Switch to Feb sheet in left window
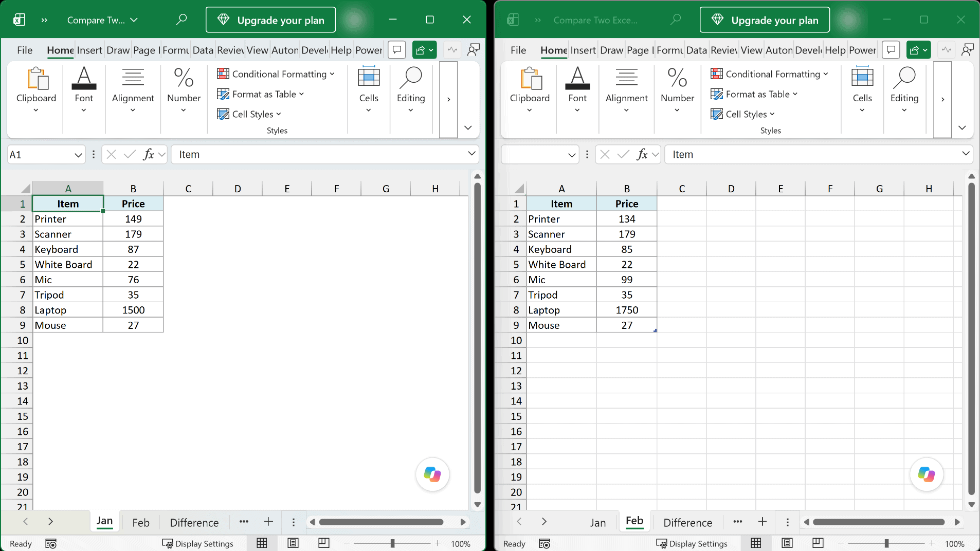The width and height of the screenshot is (980, 551). click(x=141, y=522)
